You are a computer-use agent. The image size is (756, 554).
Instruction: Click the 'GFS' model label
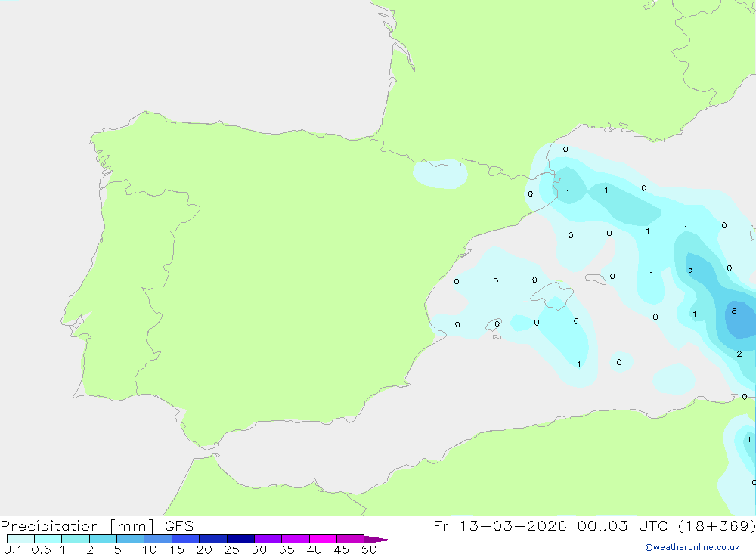click(x=179, y=525)
